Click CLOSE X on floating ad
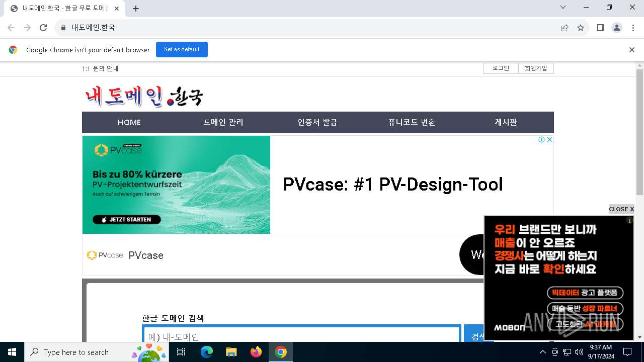Viewport: 644px width, 362px height. pos(621,209)
